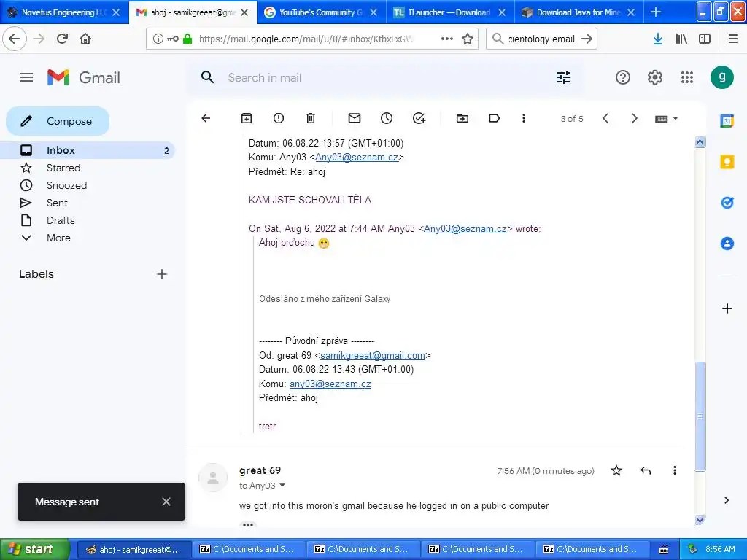Open more options for great 69 message

coord(675,470)
